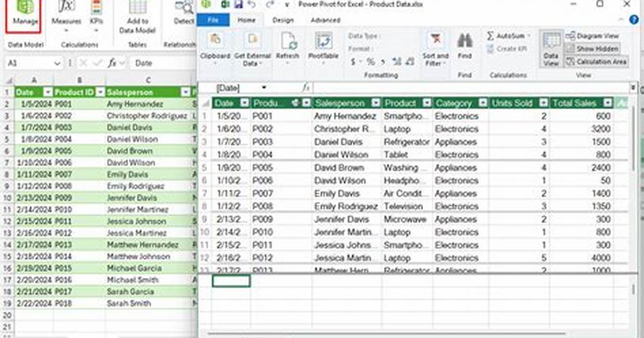Select P008 cell in Power Pivot
The width and height of the screenshot is (644, 338).
[281, 207]
